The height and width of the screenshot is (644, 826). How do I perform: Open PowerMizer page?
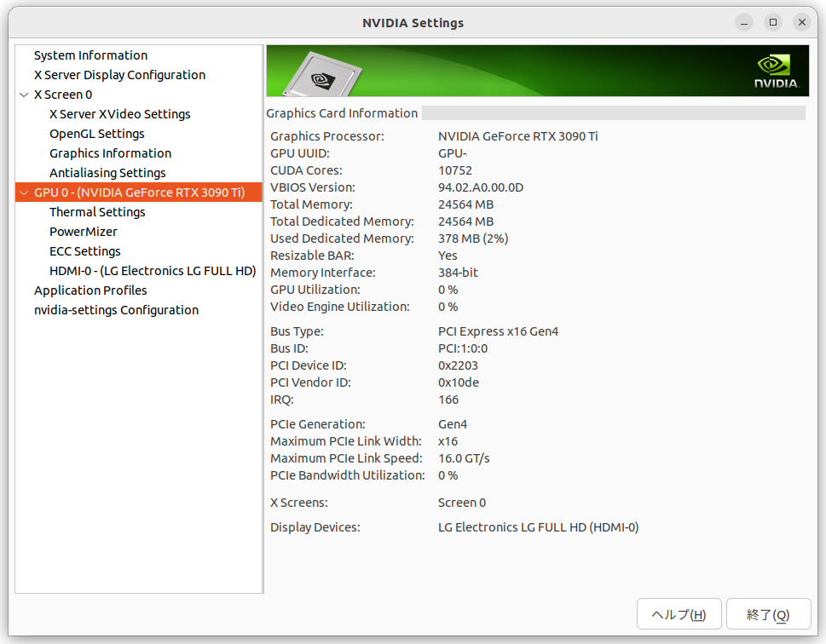click(x=84, y=232)
